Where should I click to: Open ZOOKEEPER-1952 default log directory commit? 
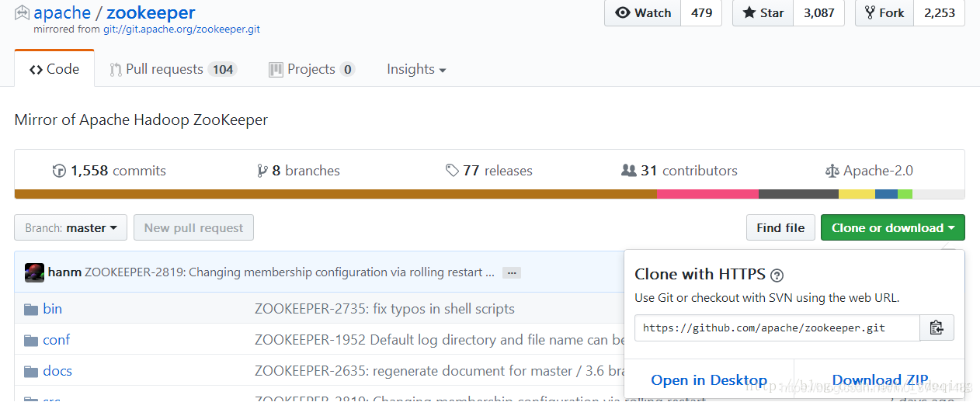pyautogui.click(x=440, y=340)
